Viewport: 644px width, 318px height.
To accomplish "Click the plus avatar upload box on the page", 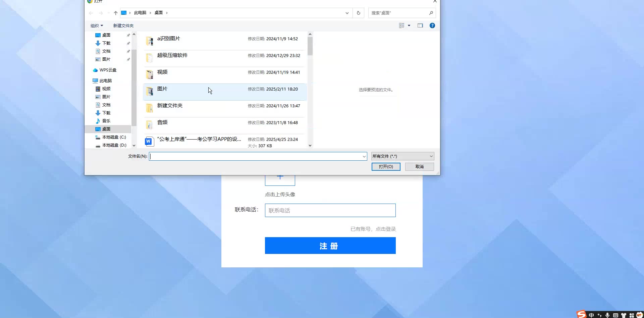I will (280, 180).
